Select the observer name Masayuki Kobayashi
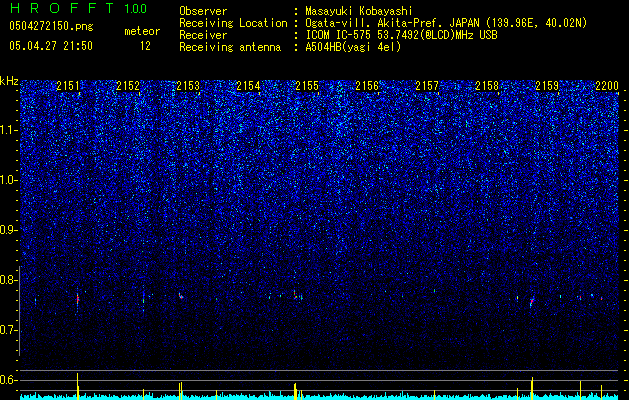The image size is (629, 400). tap(359, 11)
